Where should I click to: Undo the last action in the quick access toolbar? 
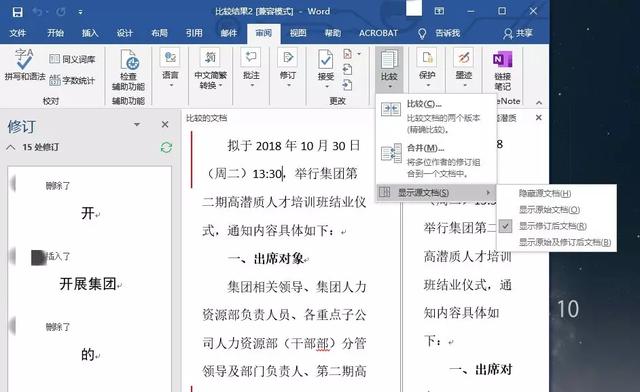click(37, 12)
